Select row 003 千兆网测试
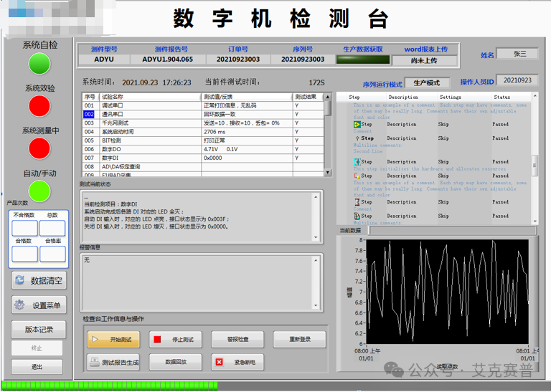 203,123
